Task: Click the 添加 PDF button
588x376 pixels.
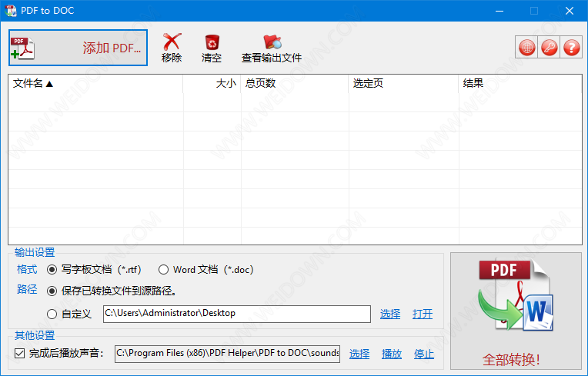Action: tap(78, 48)
